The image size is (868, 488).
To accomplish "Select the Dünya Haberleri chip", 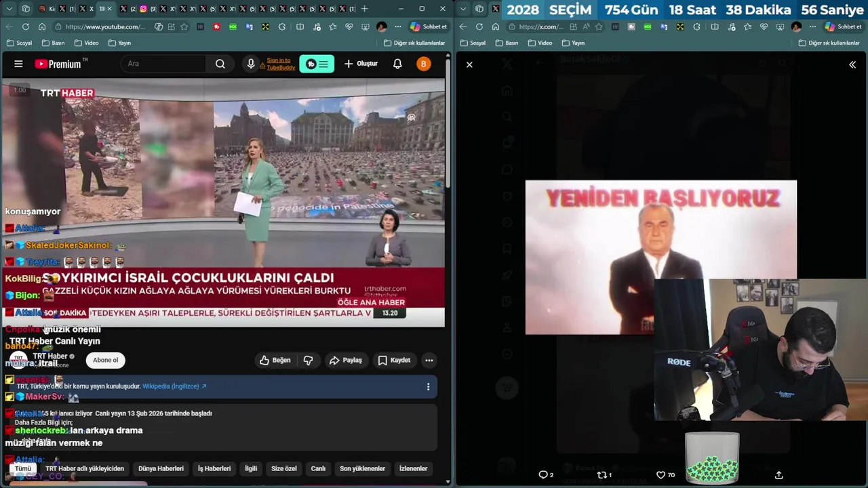I will tap(161, 468).
